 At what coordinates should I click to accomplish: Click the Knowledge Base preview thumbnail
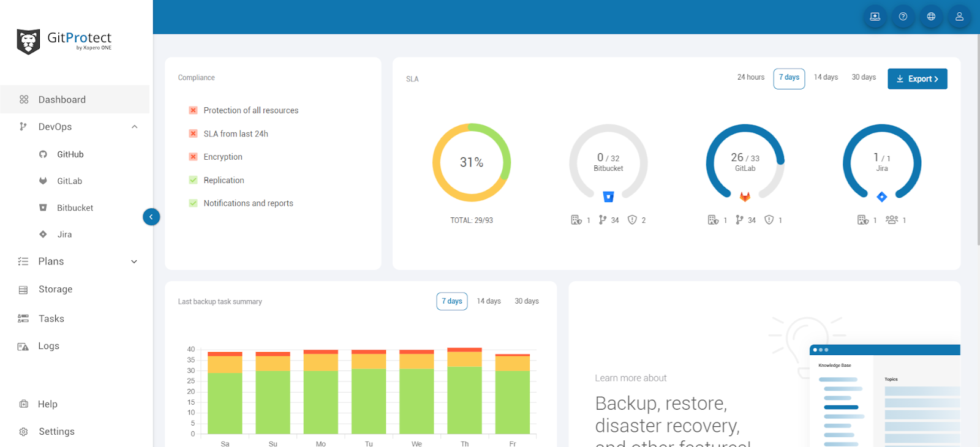[884, 396]
